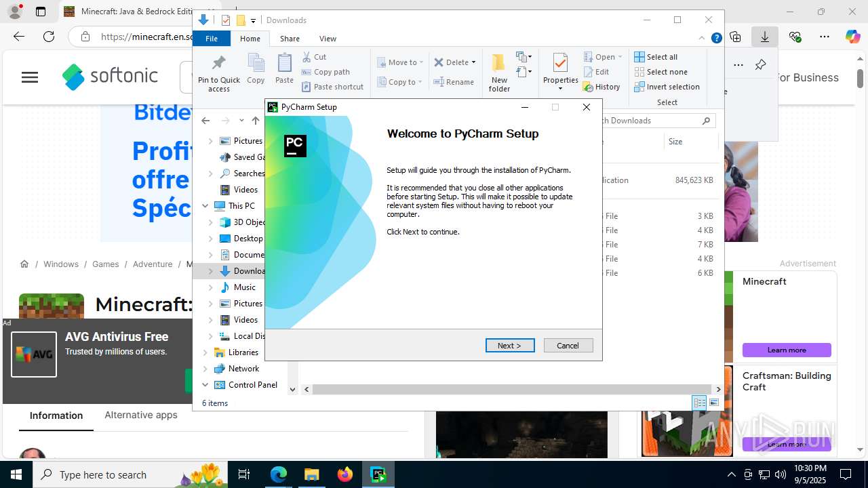Click Select none in the ribbon
This screenshot has width=868, height=488.
(660, 72)
